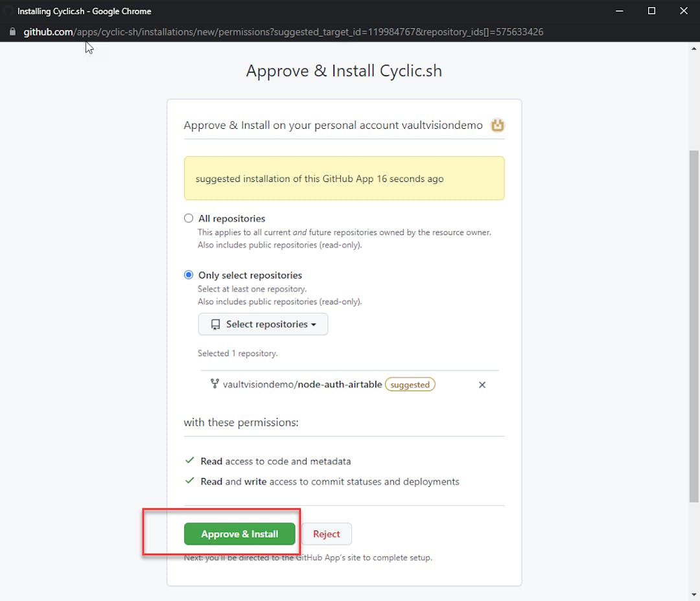Click the yellow suggested installation notice banner
Viewport: 700px width, 601px height.
344,179
